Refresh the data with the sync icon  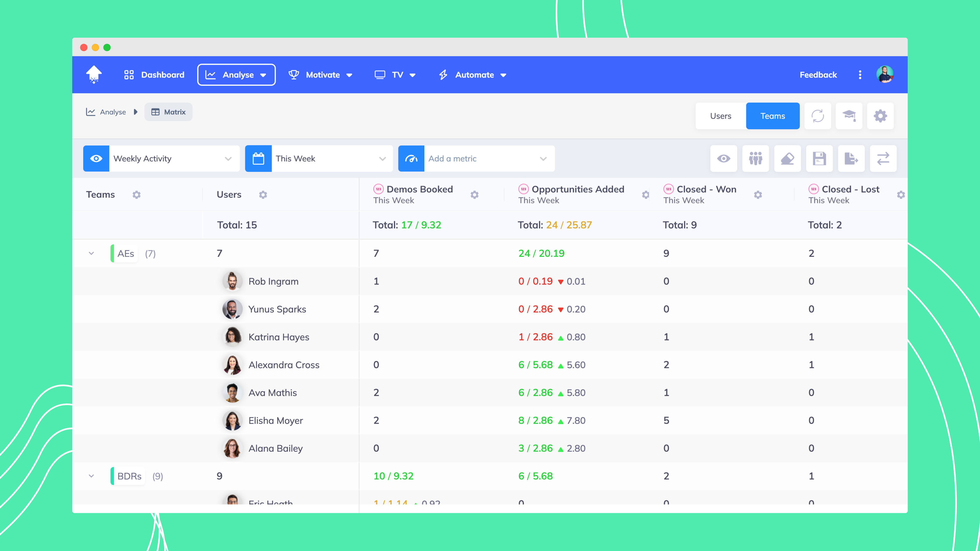point(817,116)
